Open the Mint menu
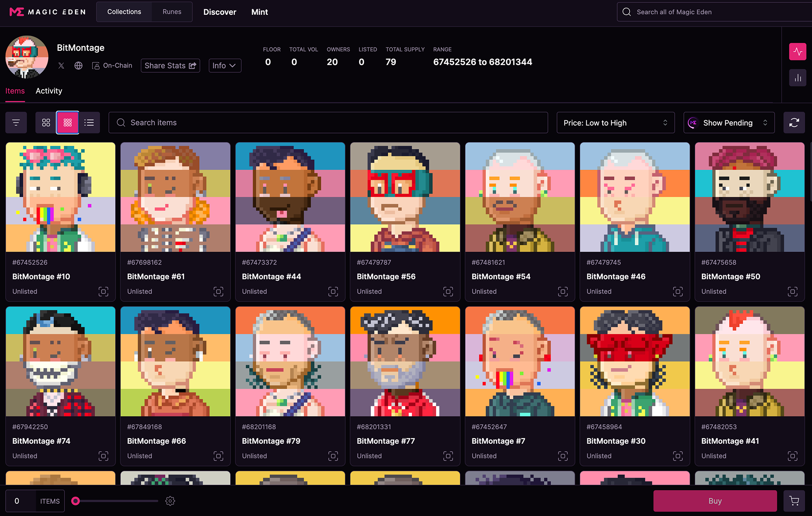The height and width of the screenshot is (516, 812). click(x=259, y=12)
